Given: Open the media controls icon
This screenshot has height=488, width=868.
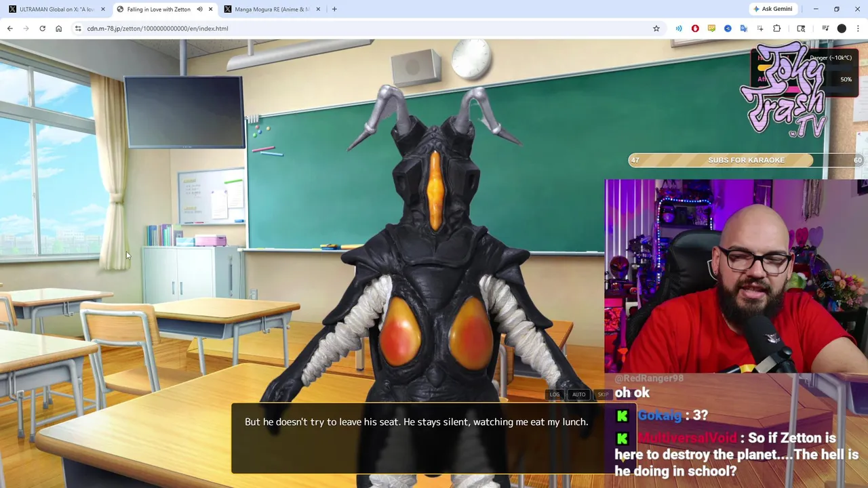Looking at the screenshot, I should (x=825, y=28).
